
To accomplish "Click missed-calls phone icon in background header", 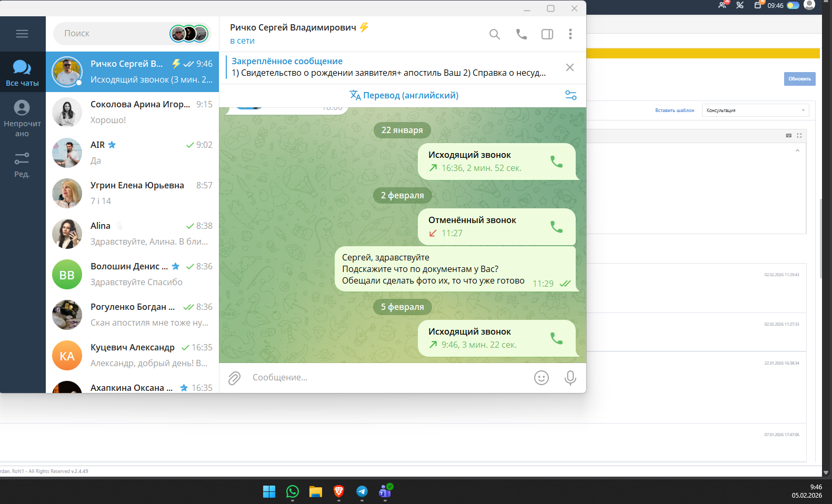I will point(740,5).
